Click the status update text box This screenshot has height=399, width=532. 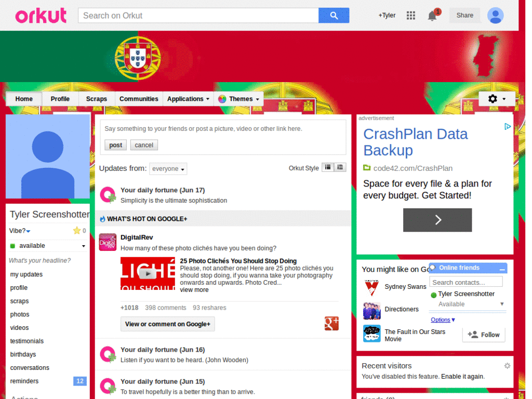223,129
